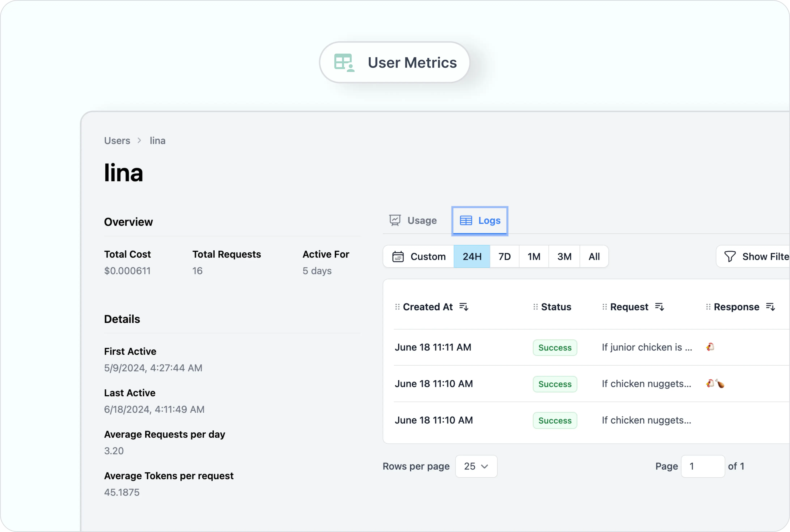The width and height of the screenshot is (790, 532).
Task: Click the sort icon beside Response
Action: click(x=771, y=307)
